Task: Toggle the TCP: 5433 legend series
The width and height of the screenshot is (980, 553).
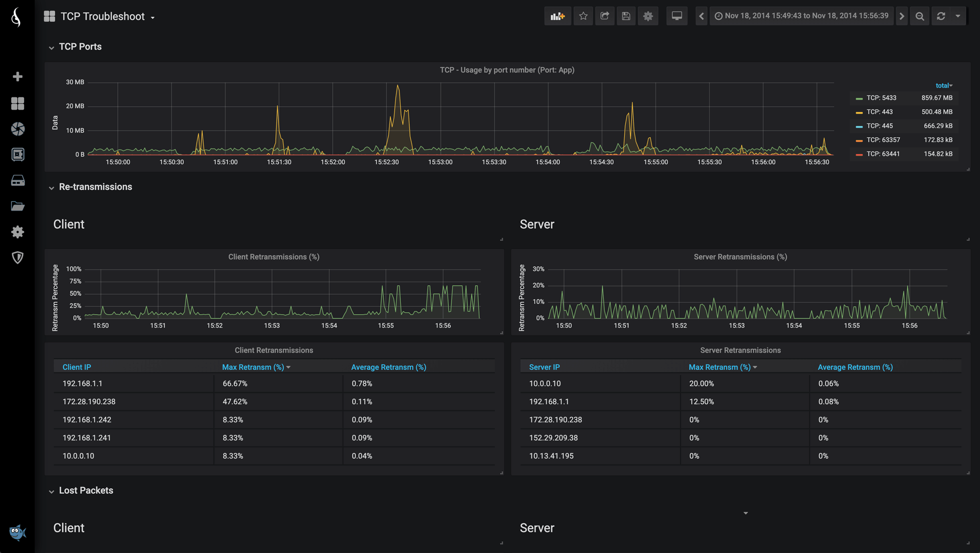Action: pos(881,98)
